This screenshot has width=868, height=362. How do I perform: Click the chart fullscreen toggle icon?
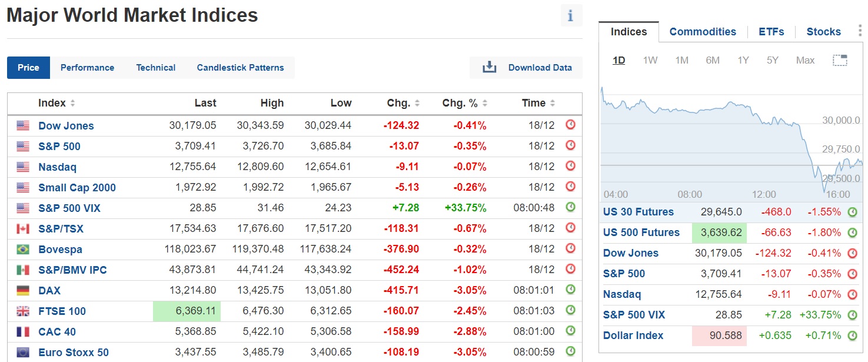click(x=840, y=60)
